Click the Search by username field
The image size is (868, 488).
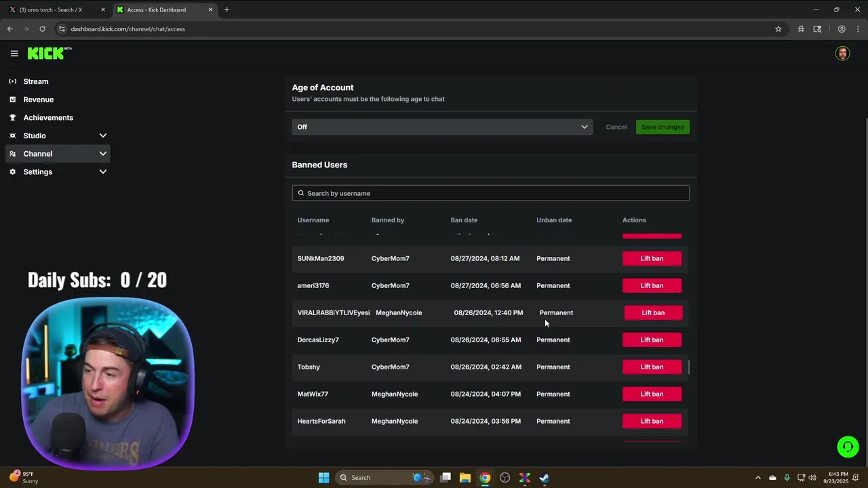tap(491, 193)
